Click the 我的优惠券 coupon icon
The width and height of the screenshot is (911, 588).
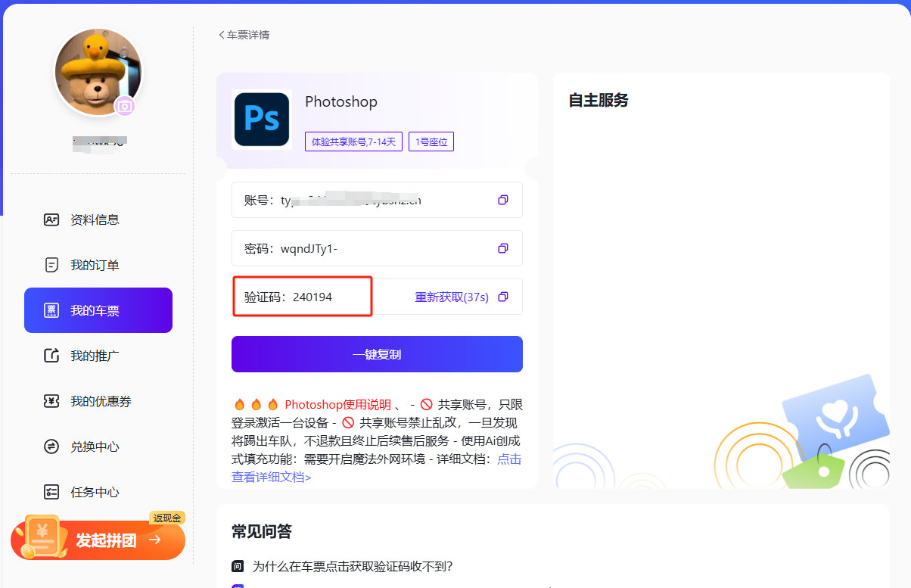(x=51, y=401)
